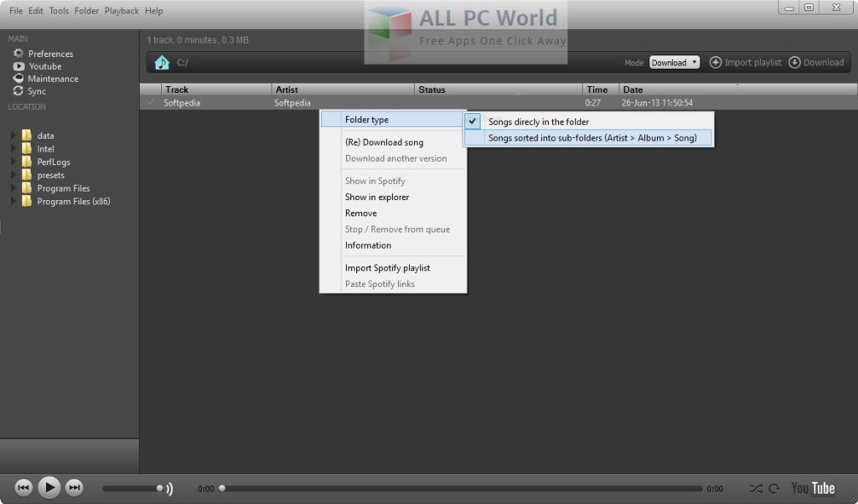
Task: Toggle shuffle playback mode
Action: pos(756,488)
